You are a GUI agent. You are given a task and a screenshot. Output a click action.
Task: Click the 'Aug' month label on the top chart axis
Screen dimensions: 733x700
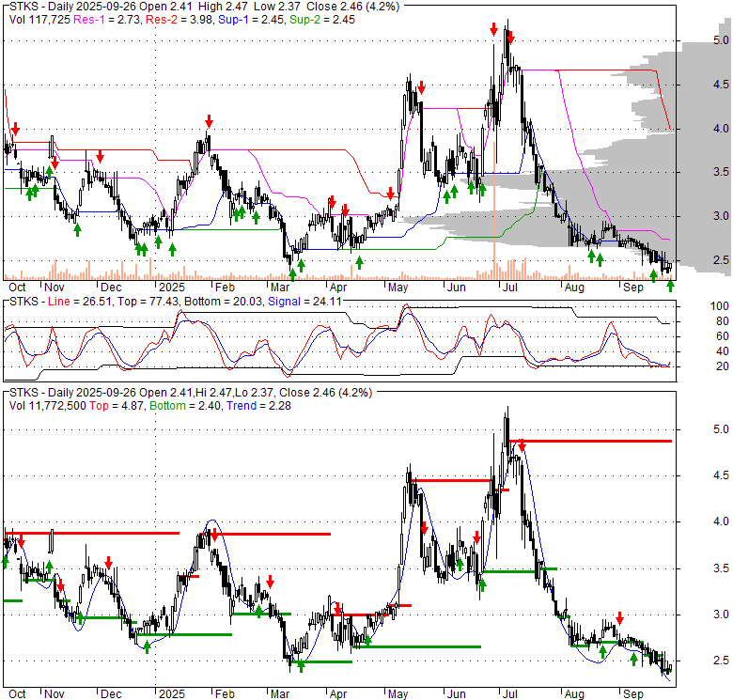click(x=574, y=287)
